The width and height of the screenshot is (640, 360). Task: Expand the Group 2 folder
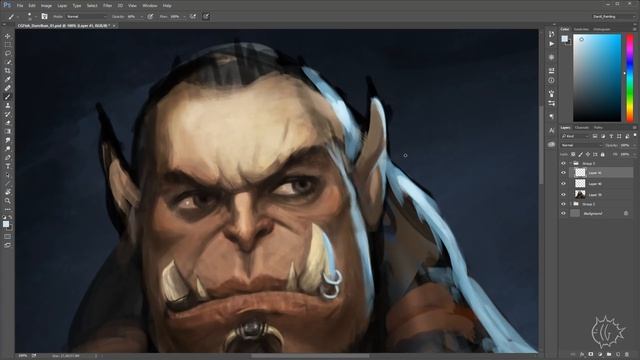tap(571, 204)
